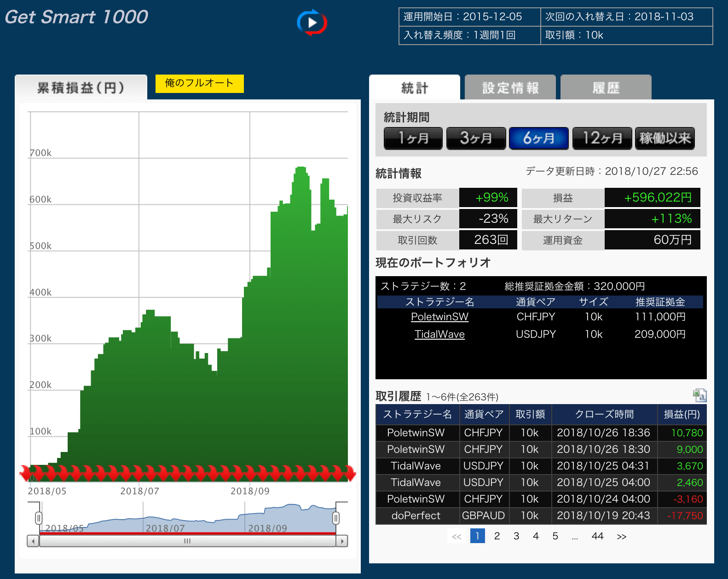This screenshot has width=728, height=579.
Task: Click the 60万円 運用資金 value
Action: point(672,240)
